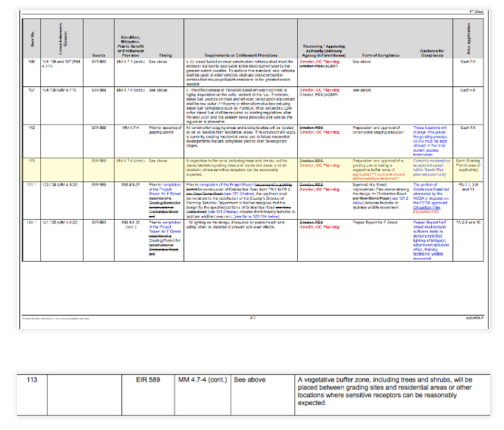Click the struck-through 'Director, PDS' text in row 124.1
504x430 pixels.
click(x=311, y=222)
